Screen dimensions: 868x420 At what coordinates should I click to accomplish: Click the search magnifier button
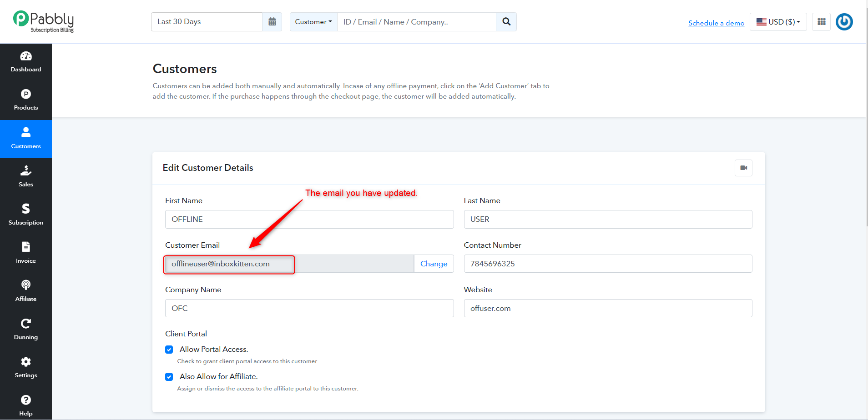[x=506, y=22]
